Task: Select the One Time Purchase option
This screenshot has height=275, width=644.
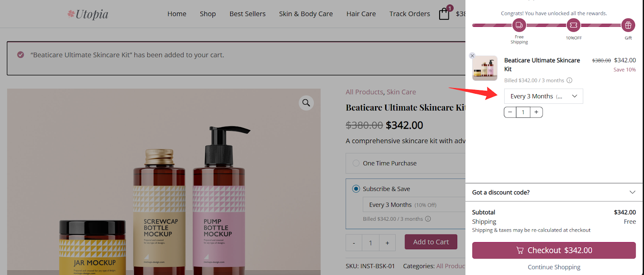Action: coord(355,163)
